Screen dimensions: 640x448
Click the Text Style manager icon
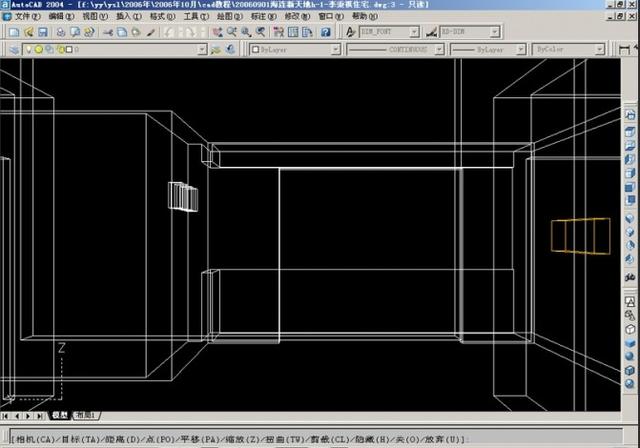coord(350,32)
